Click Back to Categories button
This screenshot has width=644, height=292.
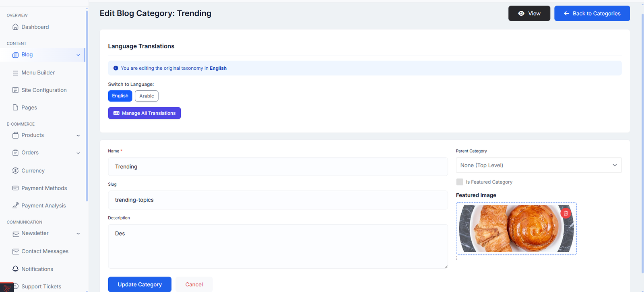[592, 13]
